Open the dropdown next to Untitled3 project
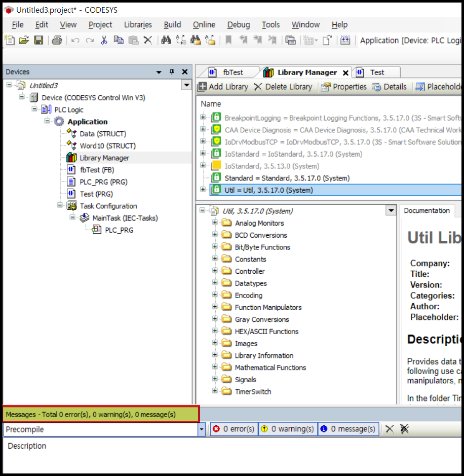The width and height of the screenshot is (464, 476). click(186, 85)
